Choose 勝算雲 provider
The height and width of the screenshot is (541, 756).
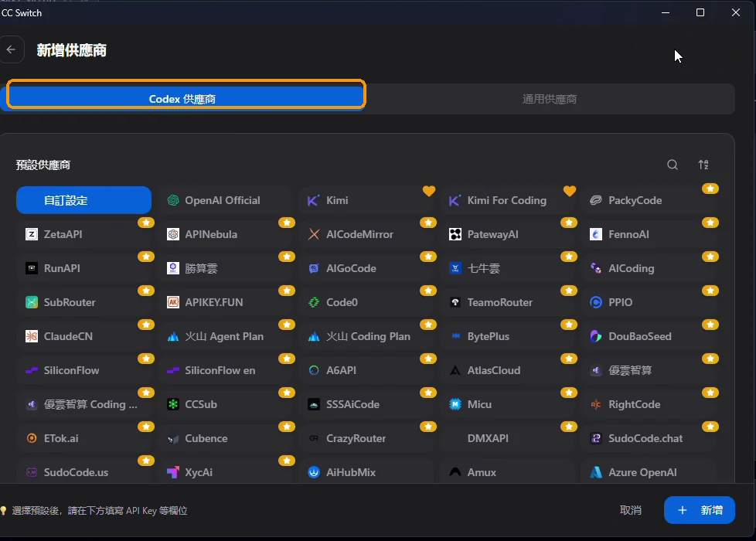pyautogui.click(x=225, y=268)
